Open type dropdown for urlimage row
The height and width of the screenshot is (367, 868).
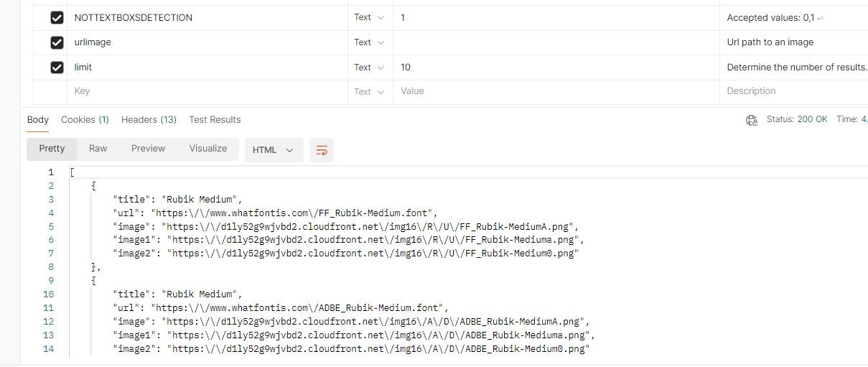(x=369, y=42)
